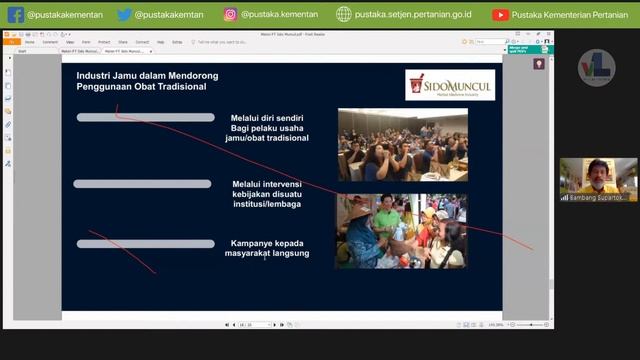Screen dimensions: 640x360
Task: Click the 'Melalui diri sendiri' text
Action: pos(267,118)
